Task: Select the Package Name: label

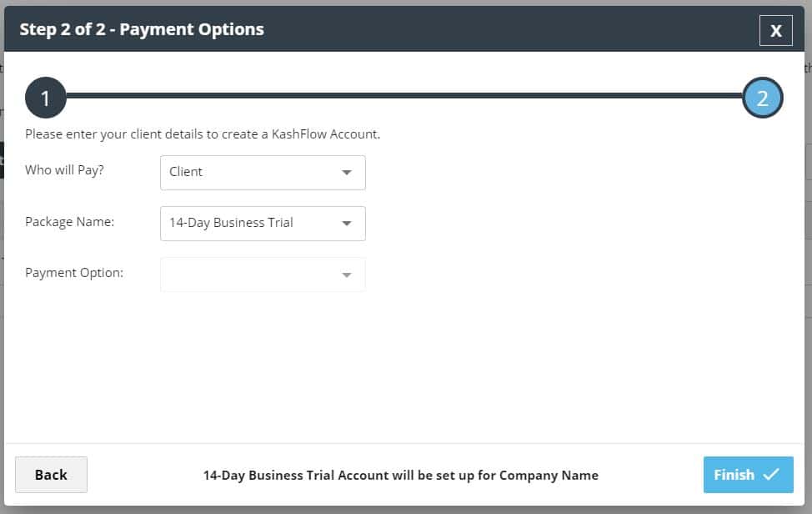Action: click(x=70, y=222)
